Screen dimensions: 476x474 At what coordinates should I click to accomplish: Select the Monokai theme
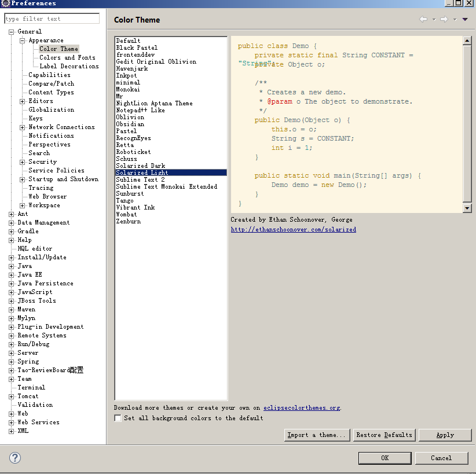[128, 89]
